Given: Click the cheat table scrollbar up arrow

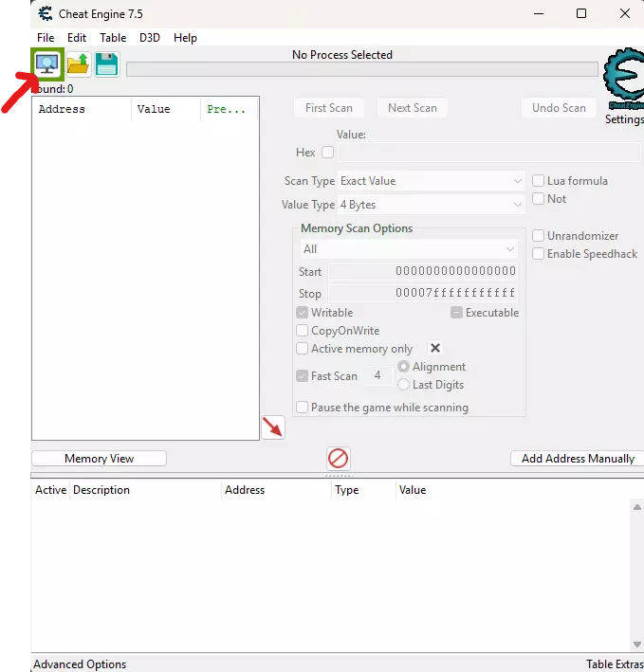Looking at the screenshot, I should (637, 507).
